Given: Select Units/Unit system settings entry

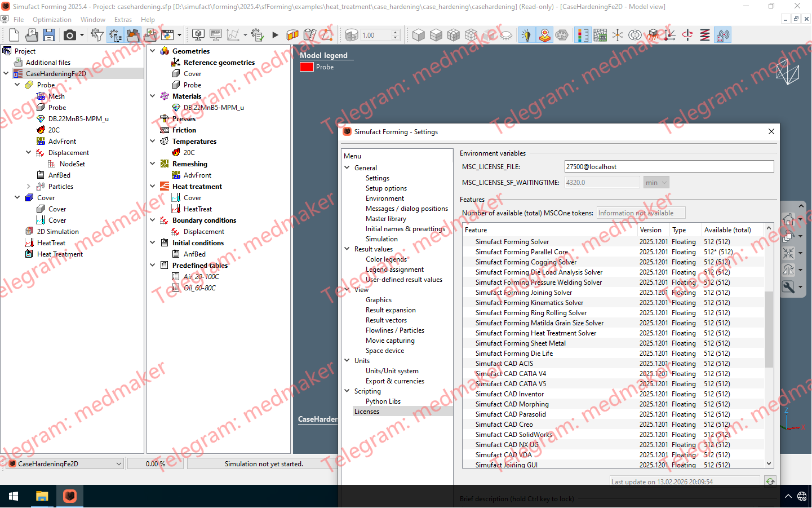Looking at the screenshot, I should [392, 371].
